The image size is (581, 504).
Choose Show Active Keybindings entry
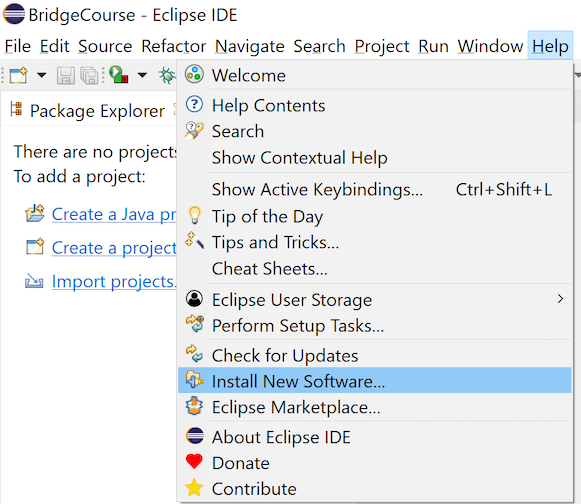tap(375, 189)
